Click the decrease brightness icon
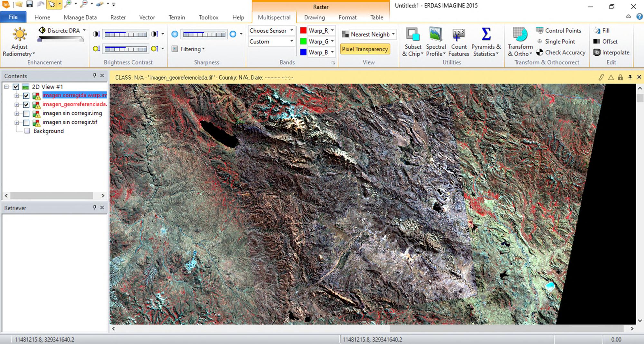The height and width of the screenshot is (344, 644). point(96,49)
